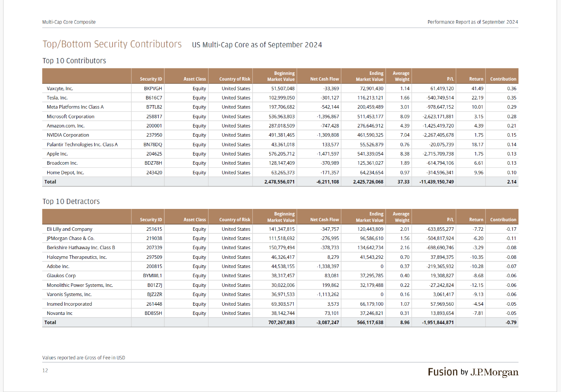This screenshot has width=561, height=392.
Task: Click contributors total beginning value "2,478,556,071"
Action: [280, 182]
